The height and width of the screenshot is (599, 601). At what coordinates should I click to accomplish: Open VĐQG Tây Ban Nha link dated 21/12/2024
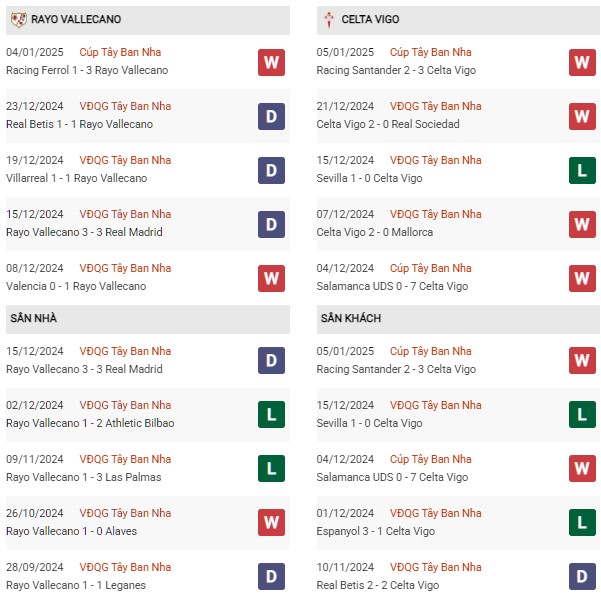click(436, 106)
